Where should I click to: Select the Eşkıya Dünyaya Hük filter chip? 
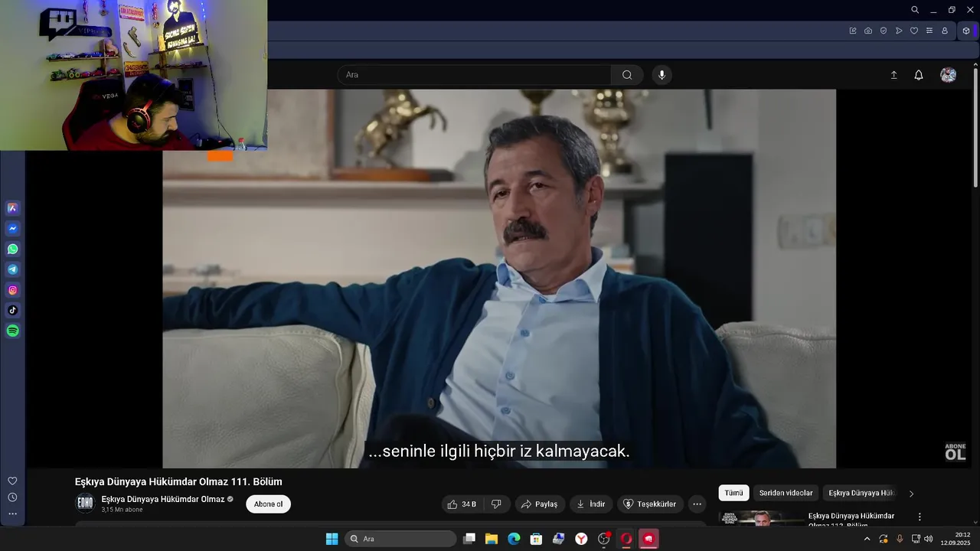pos(861,493)
